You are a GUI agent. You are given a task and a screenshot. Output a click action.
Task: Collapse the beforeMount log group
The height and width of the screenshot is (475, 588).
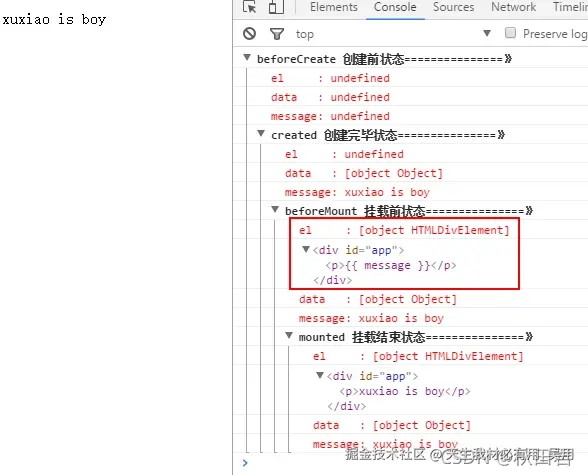pos(275,209)
